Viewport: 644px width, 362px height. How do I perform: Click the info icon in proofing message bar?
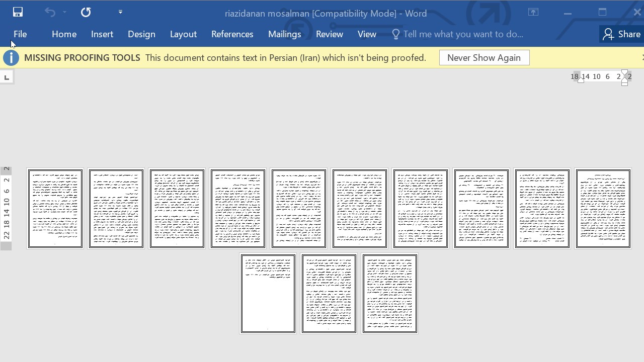[x=11, y=58]
